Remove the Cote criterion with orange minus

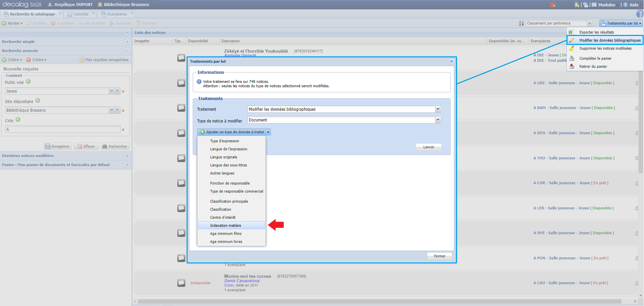123,130
